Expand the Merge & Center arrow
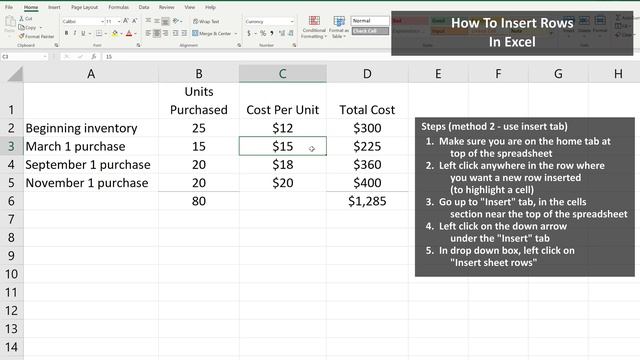This screenshot has width=640, height=360. 236,33
